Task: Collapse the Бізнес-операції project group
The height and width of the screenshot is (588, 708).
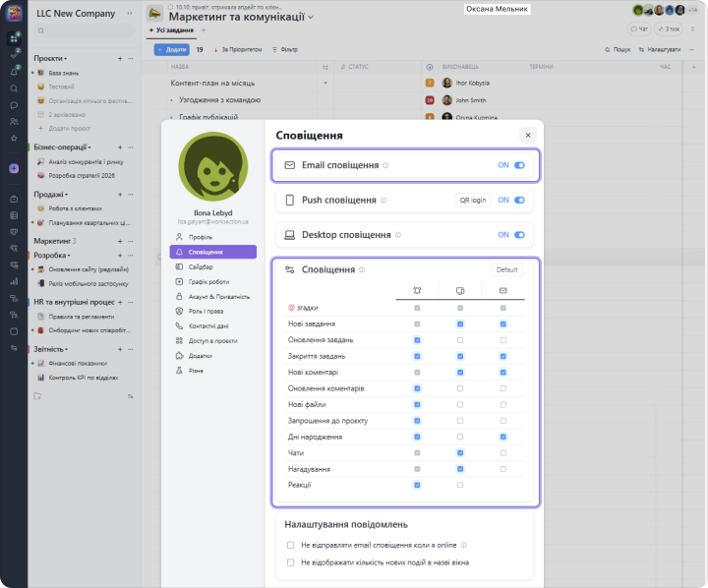Action: pyautogui.click(x=91, y=147)
